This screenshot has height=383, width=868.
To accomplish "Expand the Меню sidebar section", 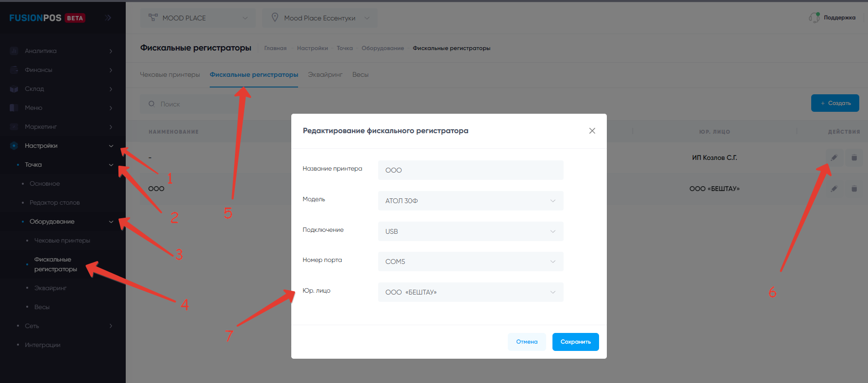I will (x=111, y=108).
